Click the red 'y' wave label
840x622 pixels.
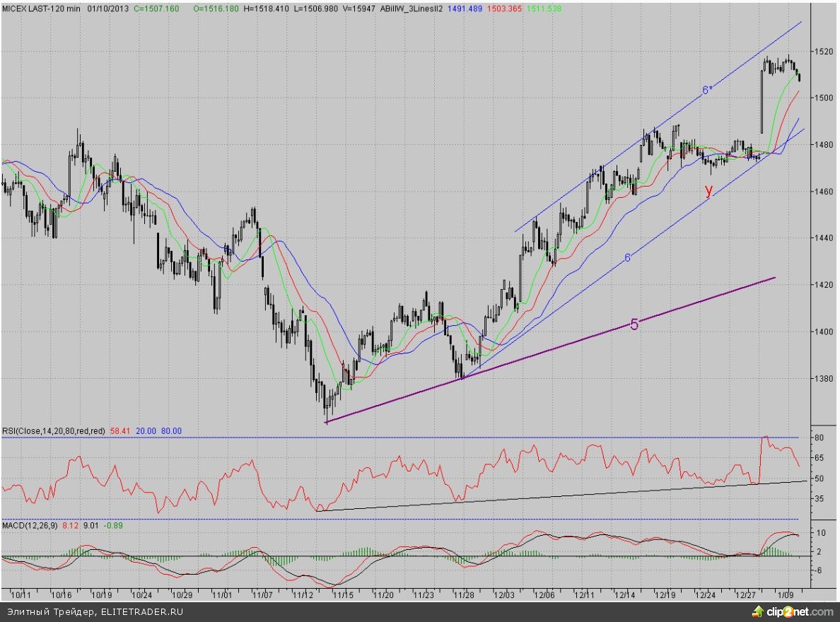pyautogui.click(x=708, y=189)
